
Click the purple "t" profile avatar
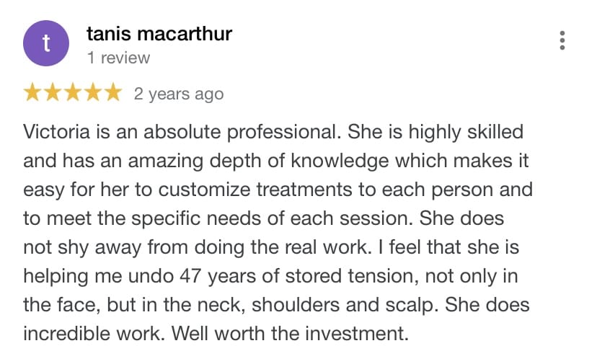(46, 43)
